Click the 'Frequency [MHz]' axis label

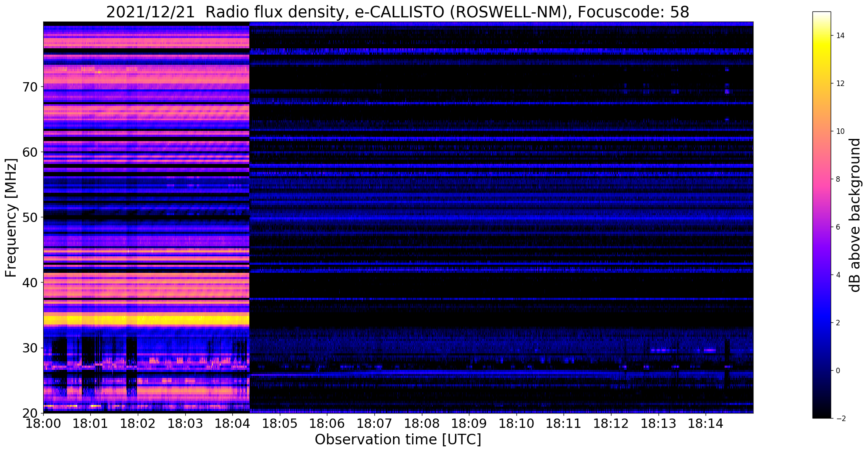tap(11, 218)
